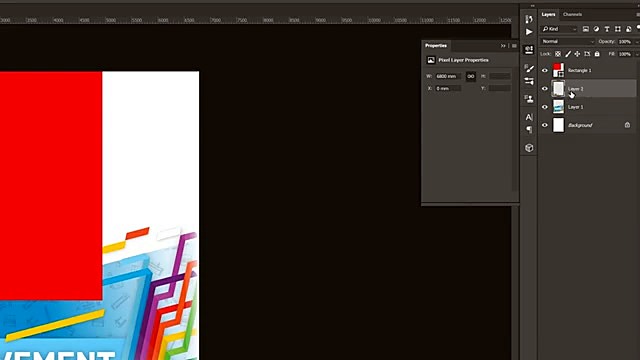640x360 pixels.
Task: Click the H height input field
Action: coord(500,76)
